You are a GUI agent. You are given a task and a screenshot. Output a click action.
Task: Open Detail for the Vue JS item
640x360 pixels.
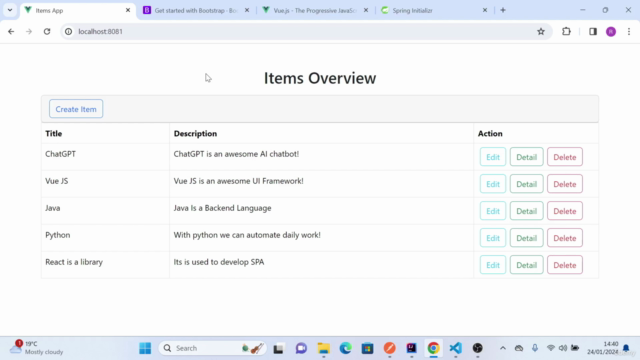click(x=527, y=184)
